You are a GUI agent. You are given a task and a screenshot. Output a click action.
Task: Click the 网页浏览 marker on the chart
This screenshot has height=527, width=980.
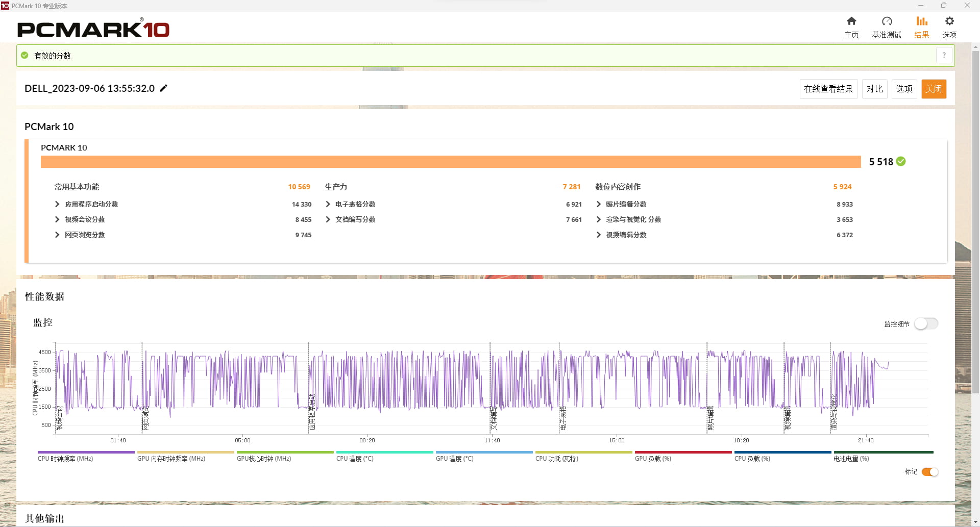coord(145,418)
